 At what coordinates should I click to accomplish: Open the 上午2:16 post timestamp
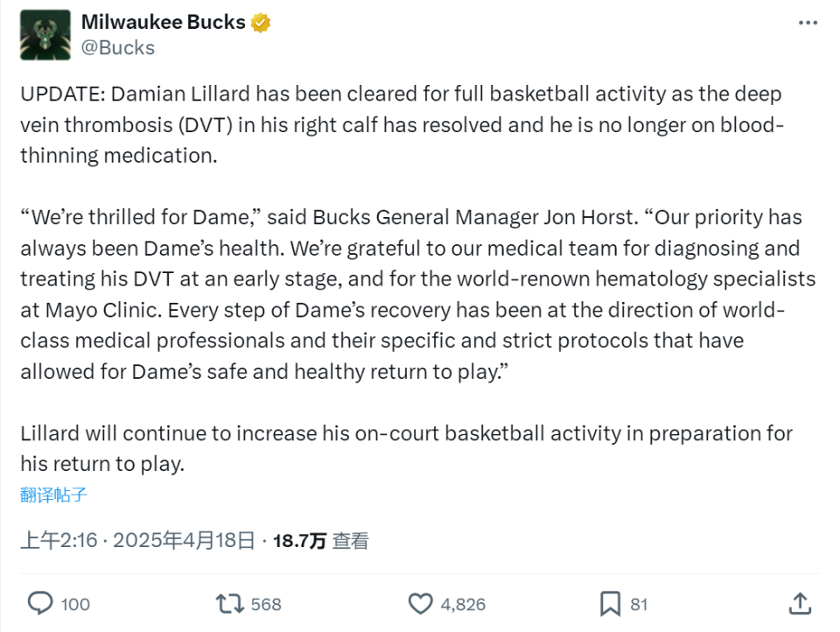click(x=58, y=541)
